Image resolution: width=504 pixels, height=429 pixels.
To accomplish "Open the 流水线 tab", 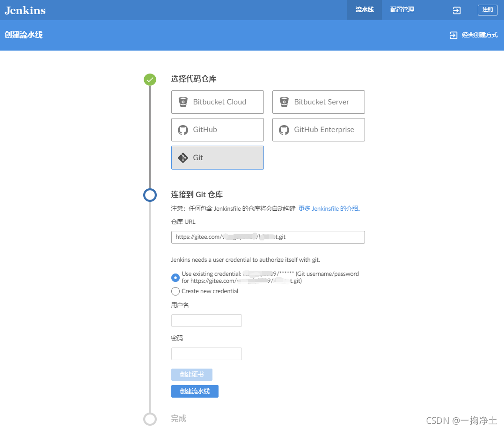I will [x=365, y=10].
